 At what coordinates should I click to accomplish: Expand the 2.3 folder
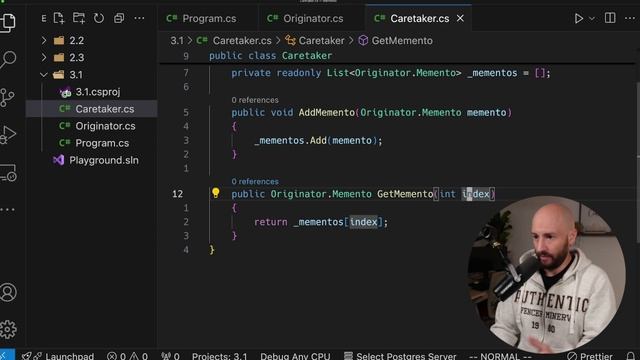coord(44,58)
